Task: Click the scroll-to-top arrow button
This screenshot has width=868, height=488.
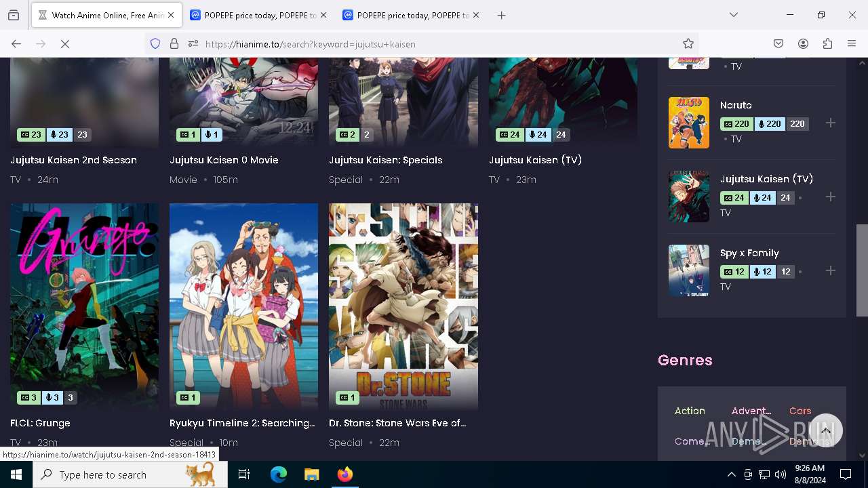Action: coord(825,430)
